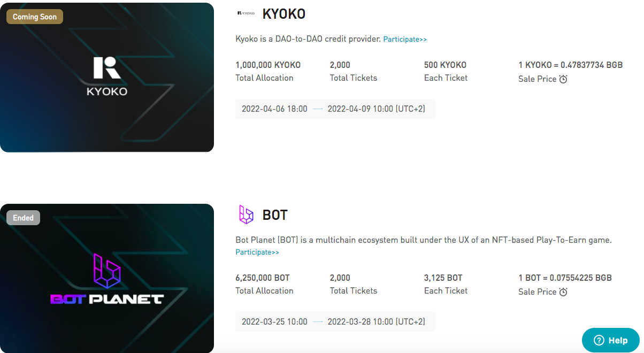Screen dimensions: 644x353
Task: Click the 1 KYOKO = 0.47837734 BGB price
Action: [570, 65]
